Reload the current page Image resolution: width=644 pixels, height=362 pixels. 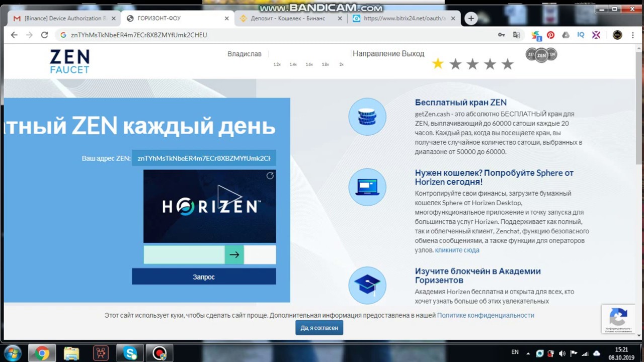point(44,35)
